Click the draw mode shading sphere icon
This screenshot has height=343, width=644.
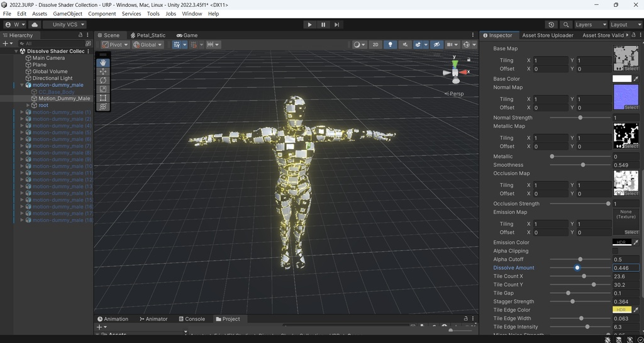pyautogui.click(x=357, y=45)
